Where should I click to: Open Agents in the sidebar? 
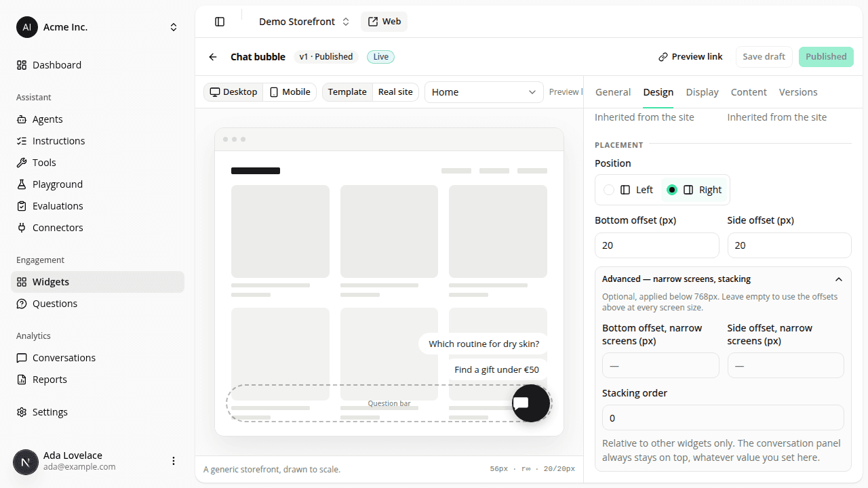98,119
